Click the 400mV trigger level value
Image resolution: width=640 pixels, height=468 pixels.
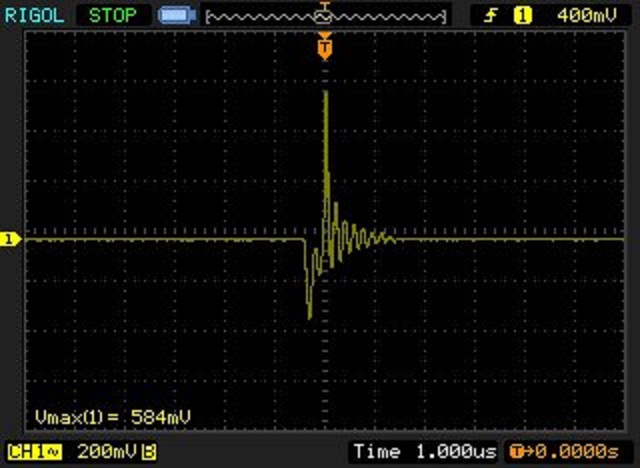click(x=587, y=16)
